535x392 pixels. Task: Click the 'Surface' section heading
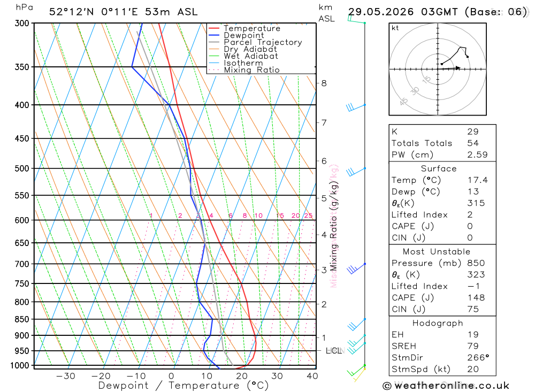439,169
